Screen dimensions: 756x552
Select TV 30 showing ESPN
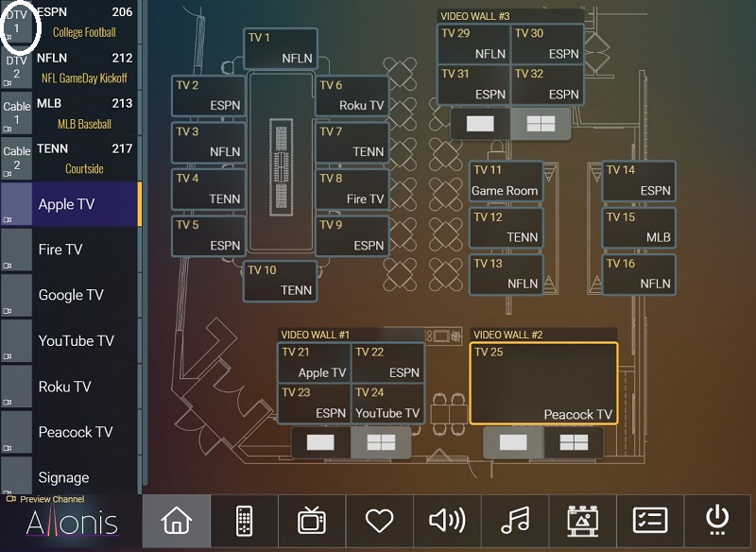[x=548, y=43]
